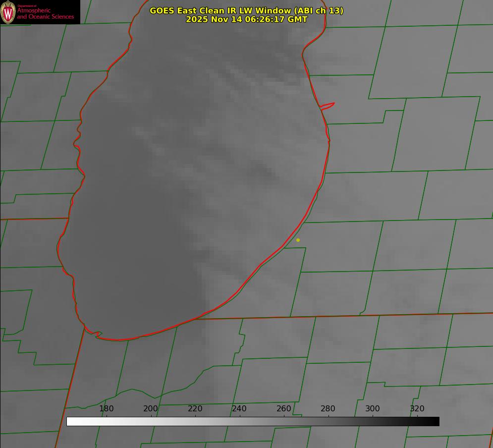Click the small 'Department of' text
The width and height of the screenshot is (493, 448).
(x=27, y=6)
